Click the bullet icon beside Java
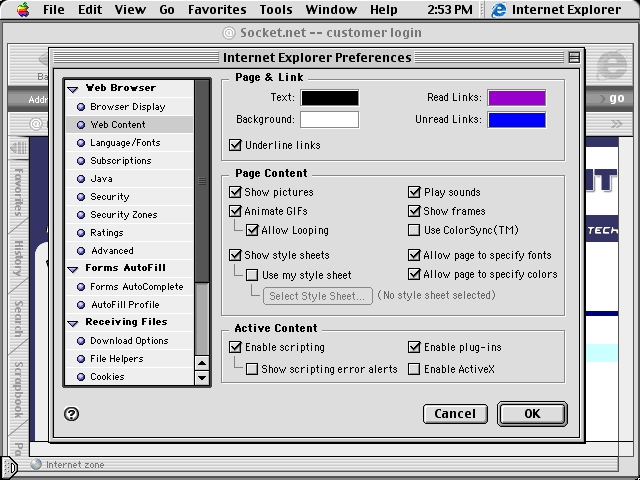This screenshot has height=480, width=640. [x=81, y=179]
